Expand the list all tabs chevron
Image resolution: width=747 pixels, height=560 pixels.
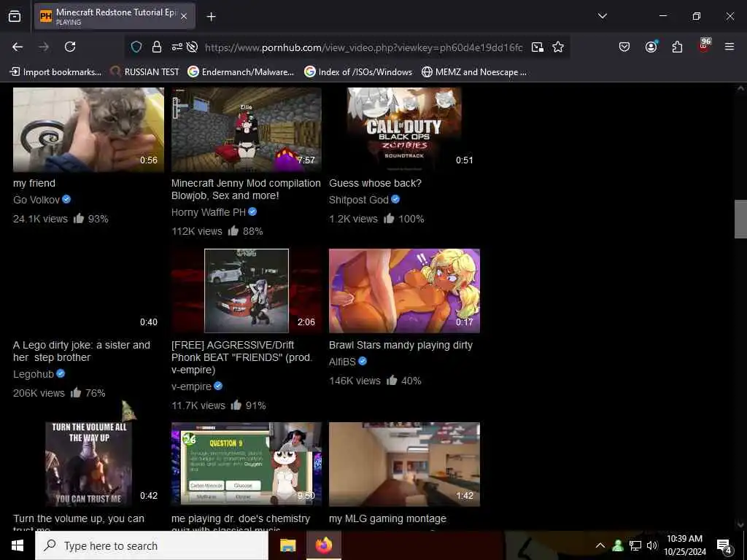(x=602, y=16)
